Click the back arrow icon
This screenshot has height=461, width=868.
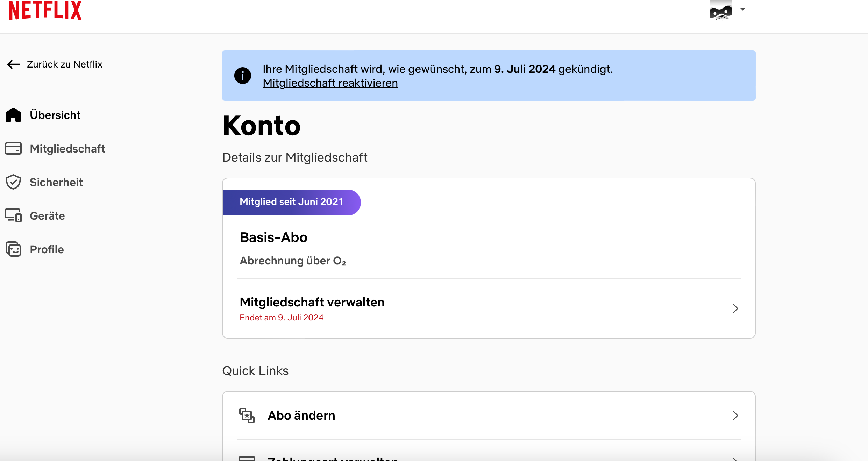(x=14, y=64)
